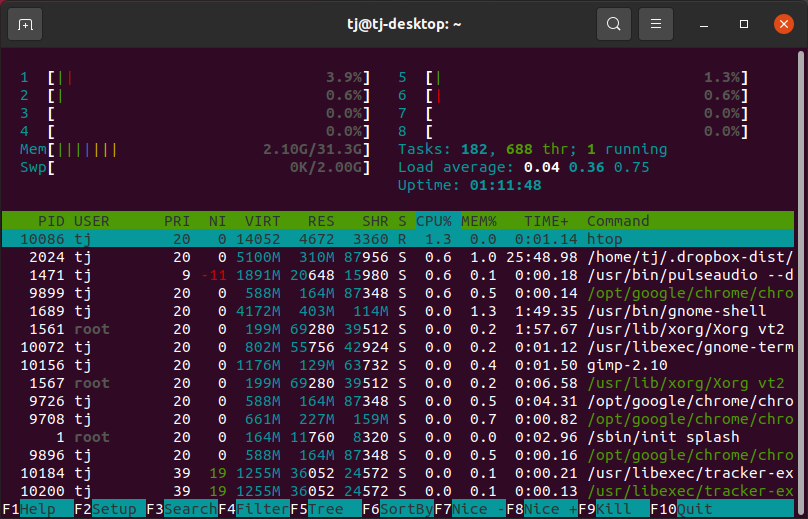Select the htop process row 10086

coord(398,239)
